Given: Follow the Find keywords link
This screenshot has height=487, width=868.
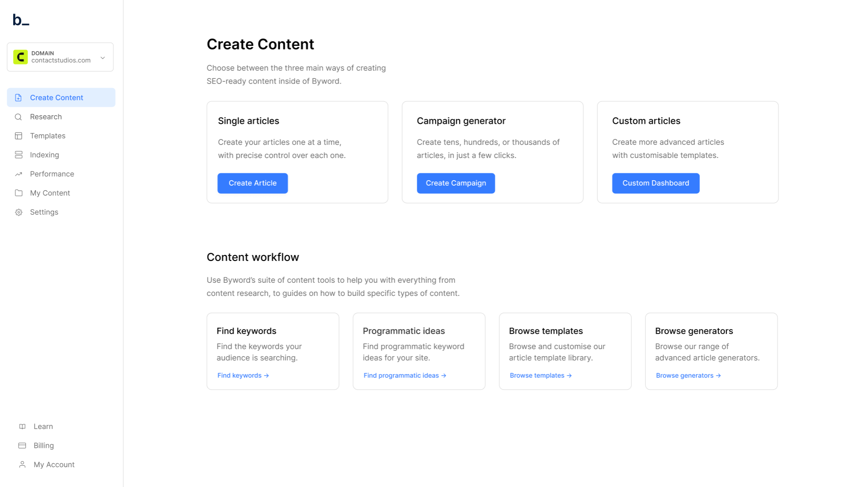Looking at the screenshot, I should coord(243,376).
